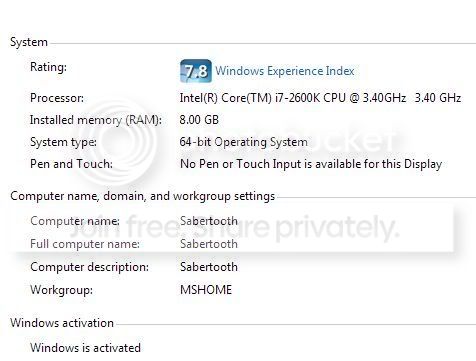Click the Computer name, domain, and workgroup heading
476x361 pixels.
143,196
